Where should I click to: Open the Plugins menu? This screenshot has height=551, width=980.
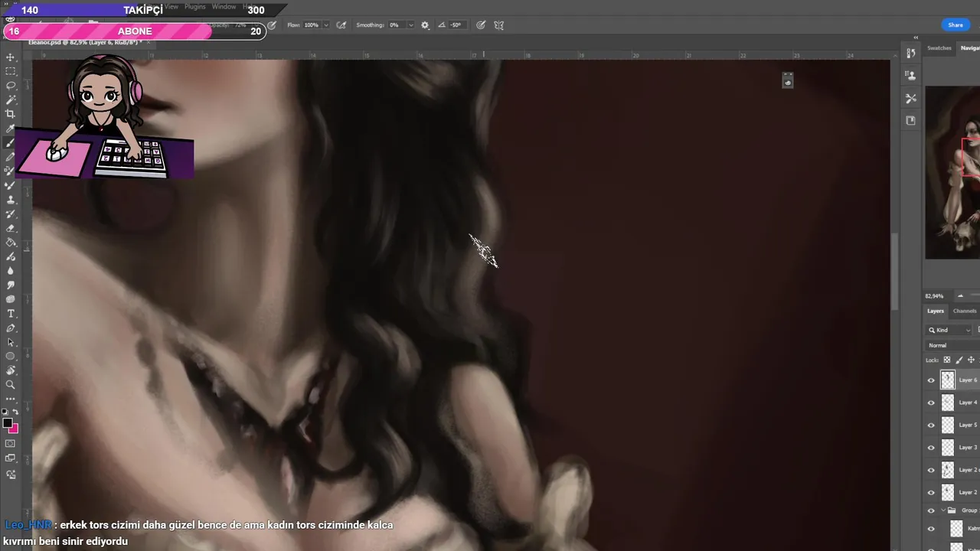click(195, 7)
